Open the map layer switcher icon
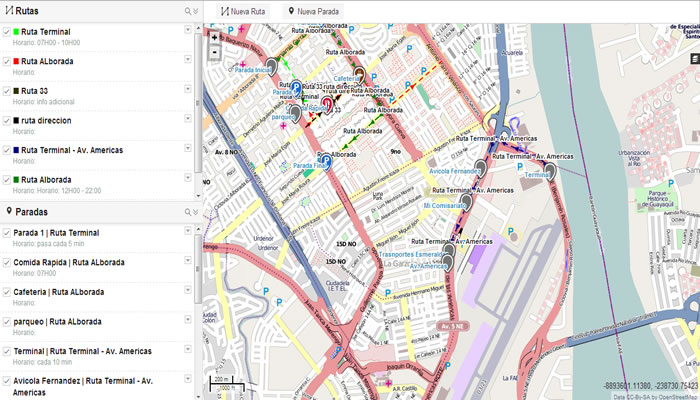This screenshot has width=700, height=400. point(695,59)
